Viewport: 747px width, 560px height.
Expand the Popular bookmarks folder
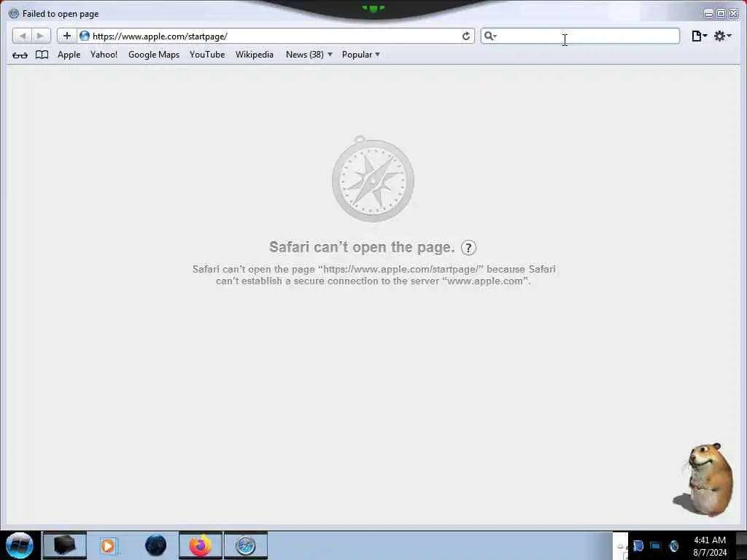pyautogui.click(x=360, y=54)
